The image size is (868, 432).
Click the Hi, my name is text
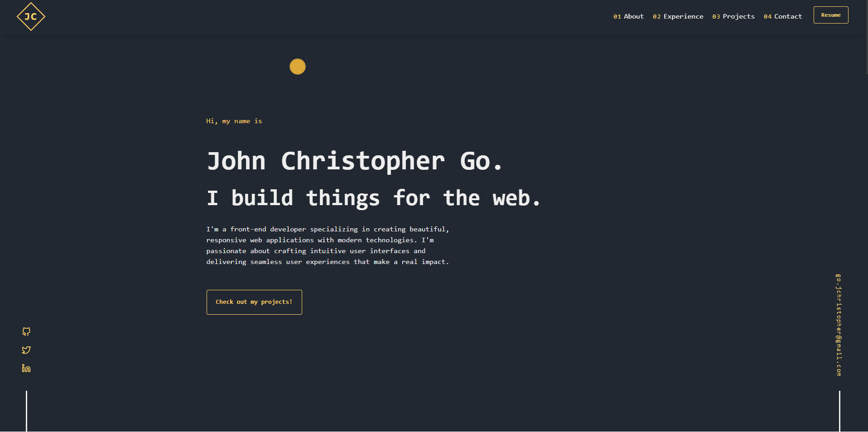click(234, 121)
